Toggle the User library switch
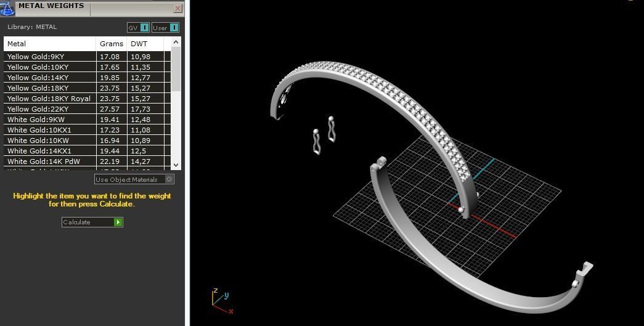This screenshot has width=644, height=326. [x=166, y=28]
